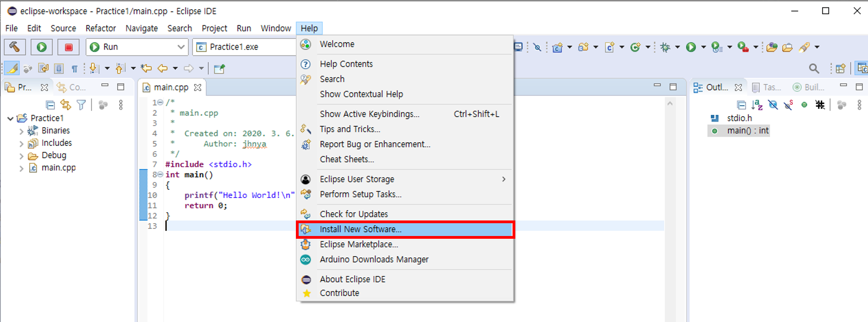Open the Refactor menu
The height and width of the screenshot is (322, 868).
pyautogui.click(x=101, y=28)
